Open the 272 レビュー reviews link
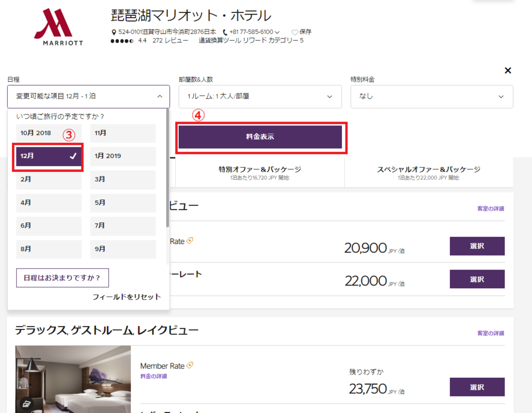 tap(170, 41)
